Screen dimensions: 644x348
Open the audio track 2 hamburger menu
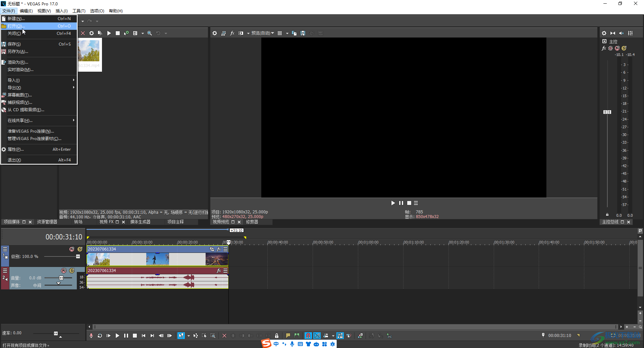click(x=5, y=271)
